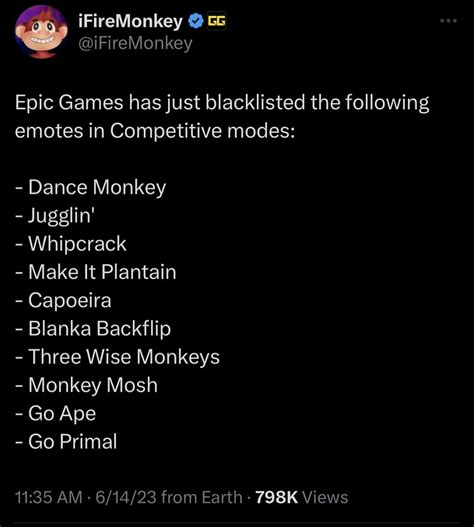Click the 11:35 AM timestamp
Screen dimensions: 474x527
(49, 497)
